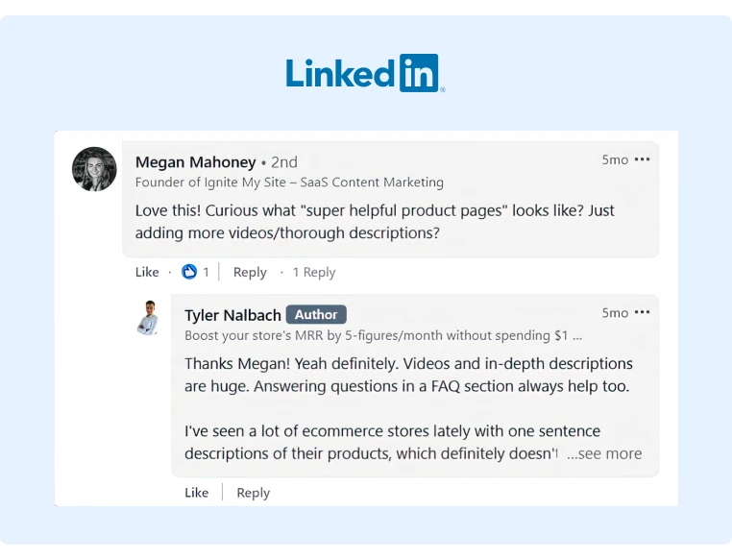Reply to Tyler Nalbach's comment
Image resolution: width=732 pixels, height=560 pixels.
pyautogui.click(x=253, y=494)
